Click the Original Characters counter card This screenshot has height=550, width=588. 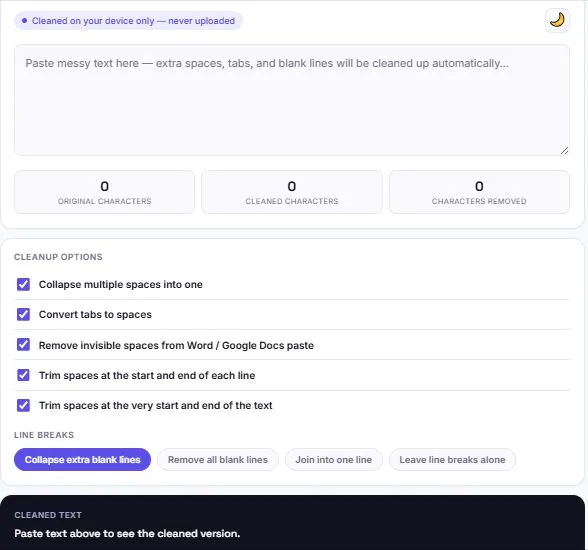(x=104, y=192)
